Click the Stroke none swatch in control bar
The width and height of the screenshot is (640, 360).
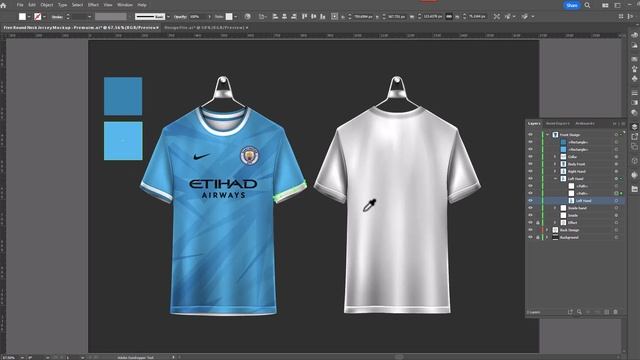point(38,17)
